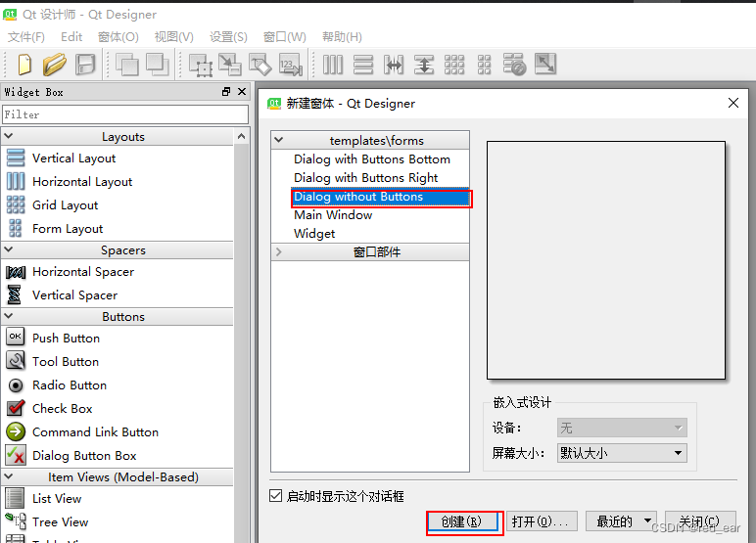This screenshot has height=543, width=756.
Task: Collapse the templates\forms group
Action: point(279,140)
